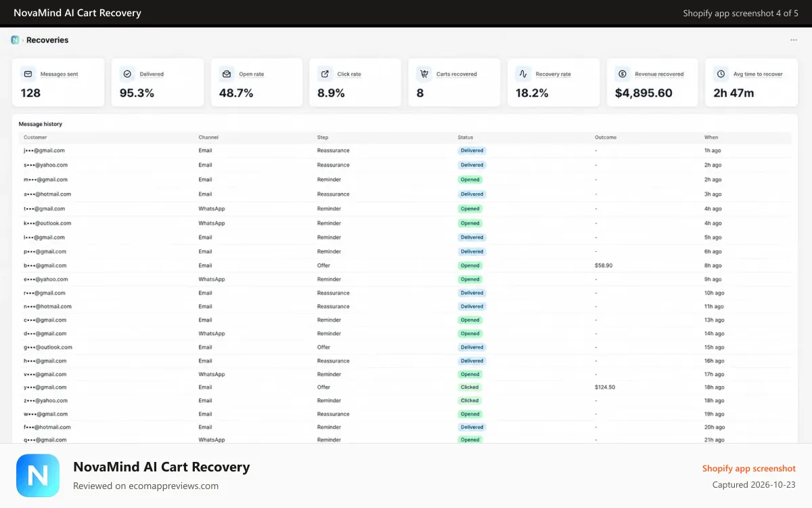Select the m•••@gmail.com customer row

(405, 179)
